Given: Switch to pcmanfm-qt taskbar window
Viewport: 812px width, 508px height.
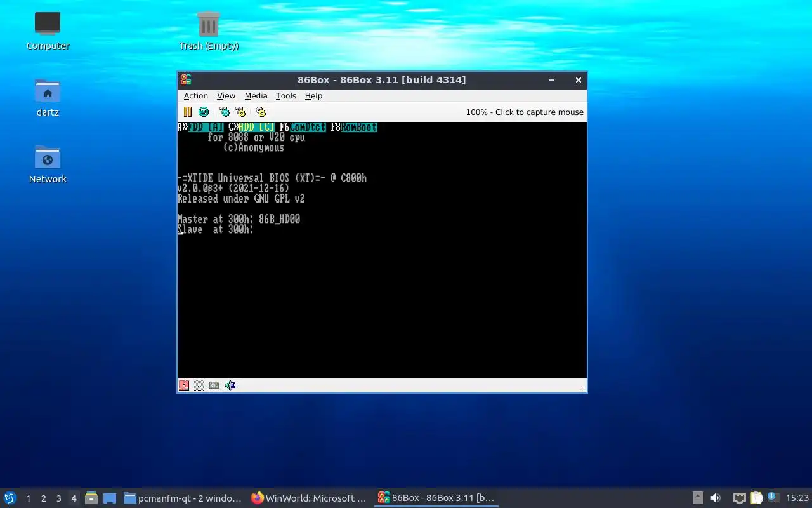Looking at the screenshot, I should click(x=183, y=498).
